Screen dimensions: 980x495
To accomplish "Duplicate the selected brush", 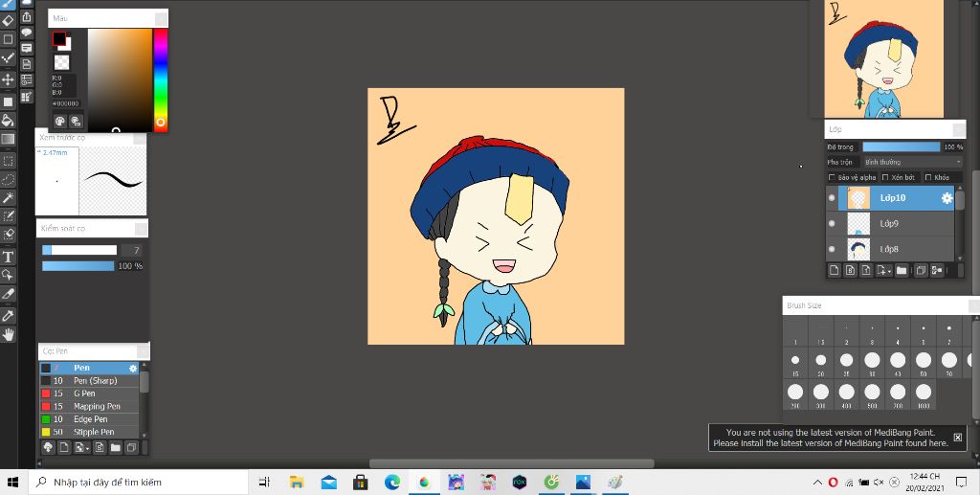I will (131, 447).
